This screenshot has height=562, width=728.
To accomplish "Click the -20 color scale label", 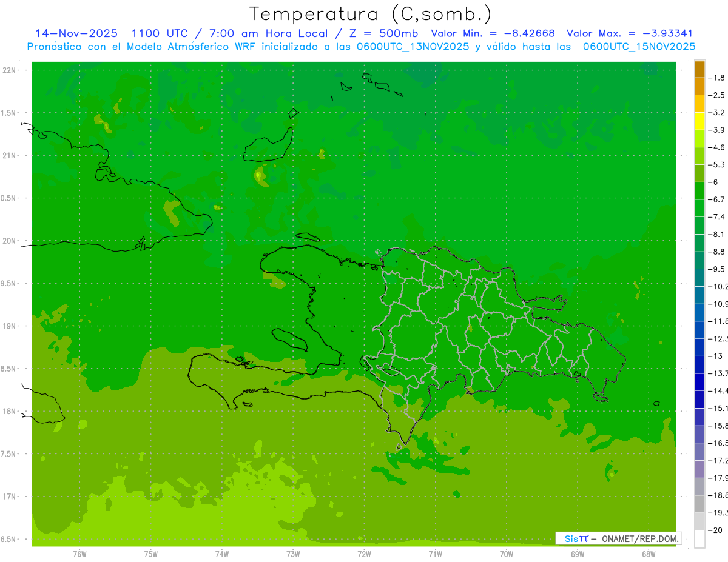I will click(716, 530).
